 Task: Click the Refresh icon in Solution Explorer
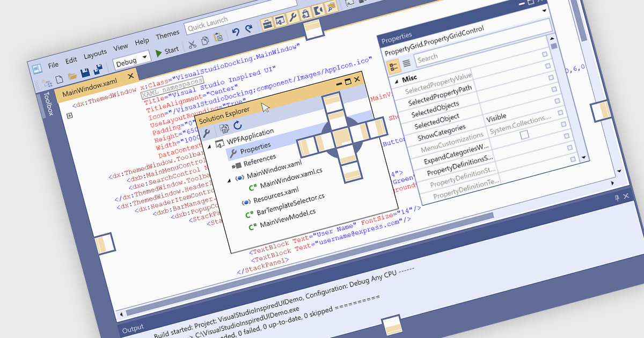point(237,126)
